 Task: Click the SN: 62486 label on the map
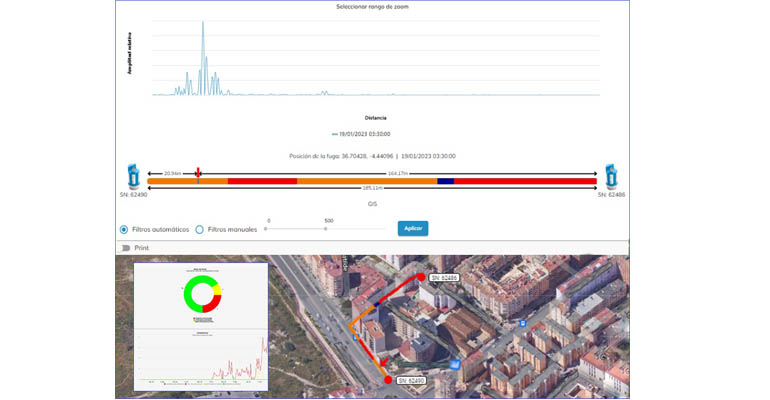point(444,278)
